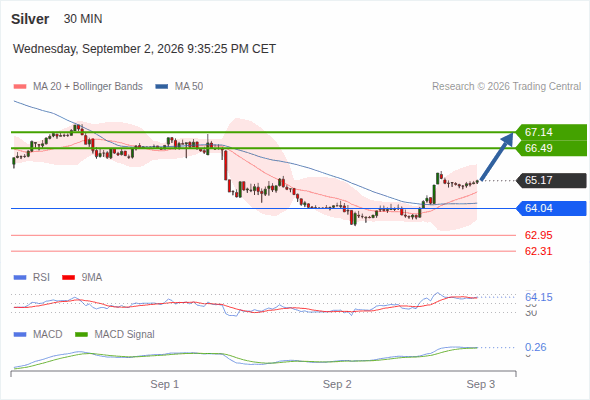Select the 30 MIN timeframe label
Screen dimensions: 590x400
83,19
